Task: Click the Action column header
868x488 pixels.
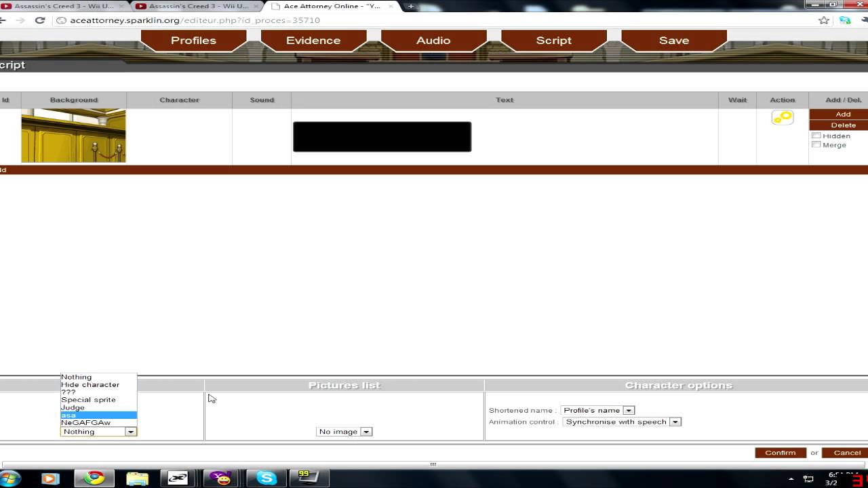Action: click(783, 100)
